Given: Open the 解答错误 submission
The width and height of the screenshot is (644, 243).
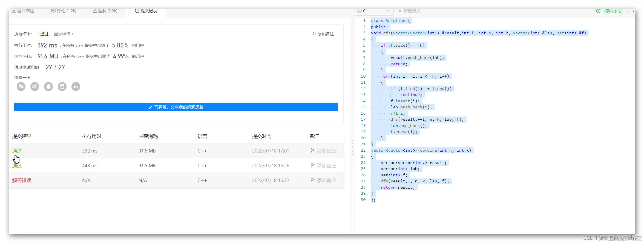Looking at the screenshot, I should (x=22, y=180).
